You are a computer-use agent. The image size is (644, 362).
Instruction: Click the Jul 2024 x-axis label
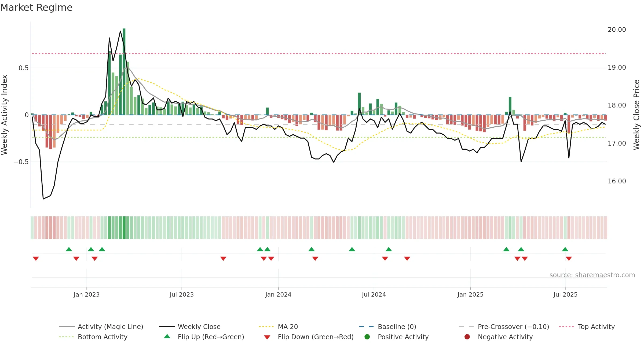point(374,294)
